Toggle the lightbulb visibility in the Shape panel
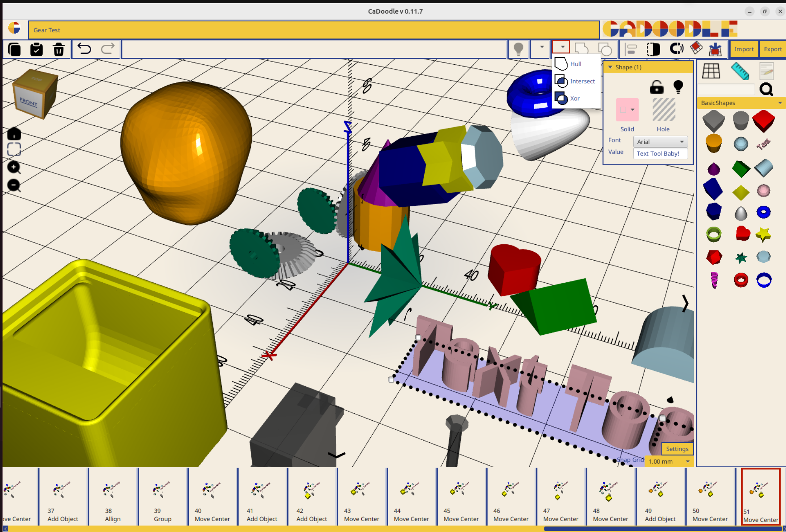This screenshot has height=532, width=786. tap(678, 87)
